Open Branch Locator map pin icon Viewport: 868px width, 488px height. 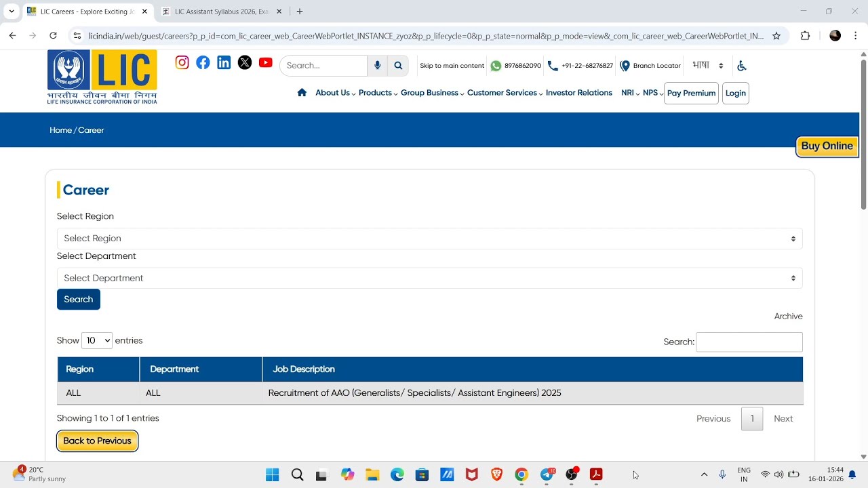(625, 66)
